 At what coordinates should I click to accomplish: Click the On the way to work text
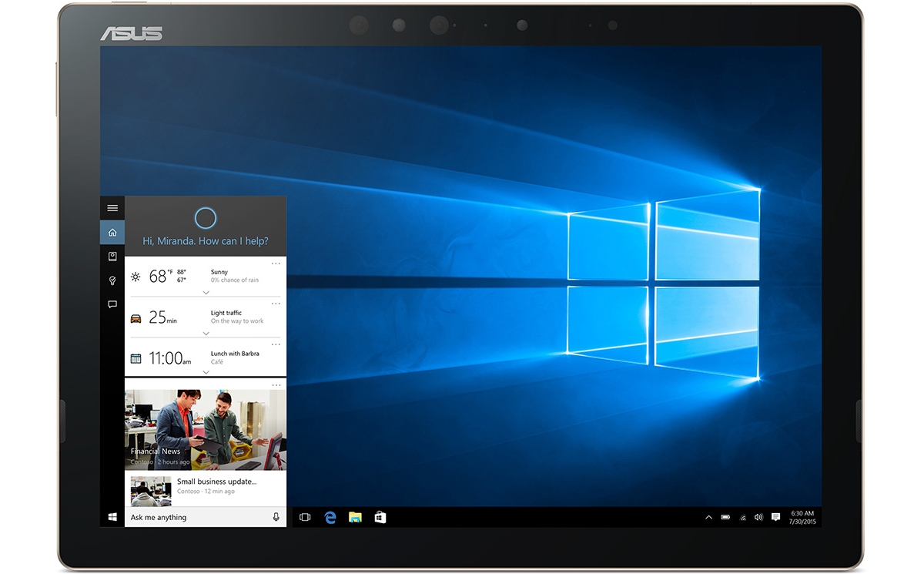coord(237,321)
